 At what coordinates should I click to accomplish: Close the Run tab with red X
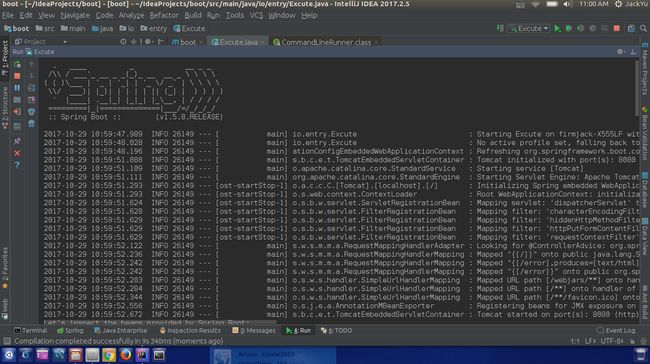point(17,153)
